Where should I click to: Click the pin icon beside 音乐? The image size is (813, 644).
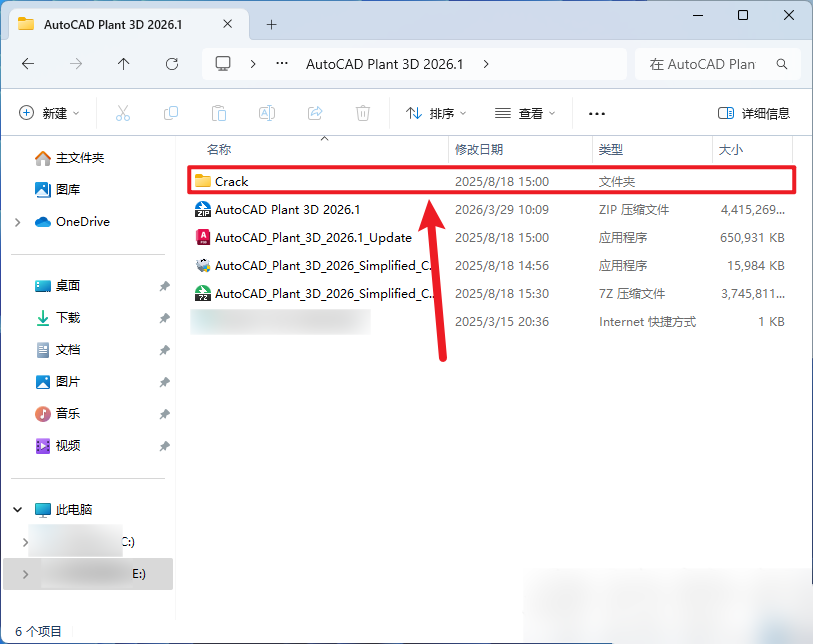coord(164,414)
